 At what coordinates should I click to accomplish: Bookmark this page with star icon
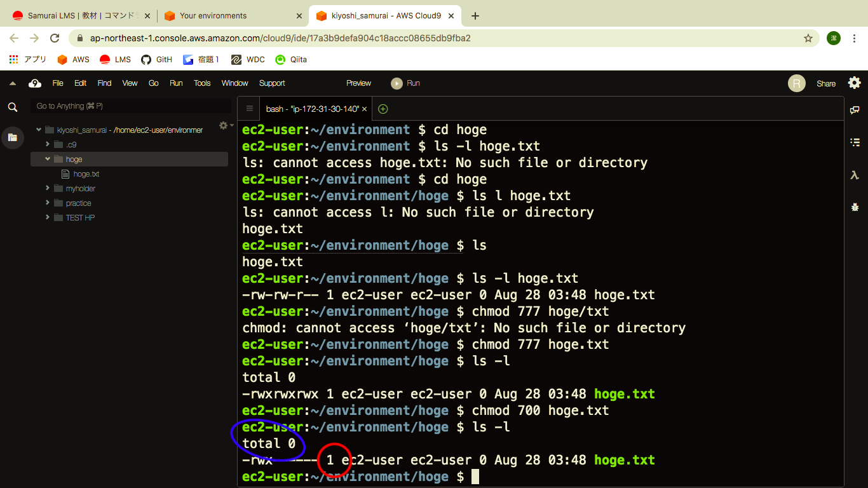coord(808,38)
